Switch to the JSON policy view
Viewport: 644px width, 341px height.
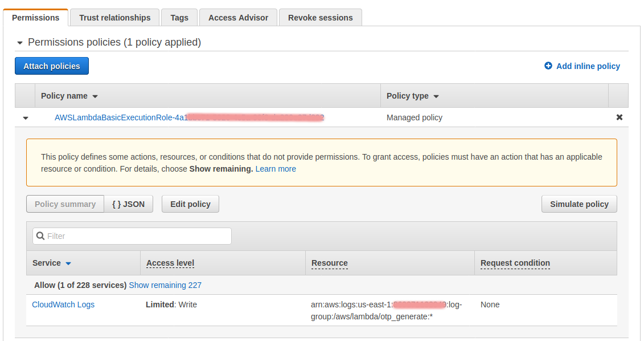click(128, 204)
